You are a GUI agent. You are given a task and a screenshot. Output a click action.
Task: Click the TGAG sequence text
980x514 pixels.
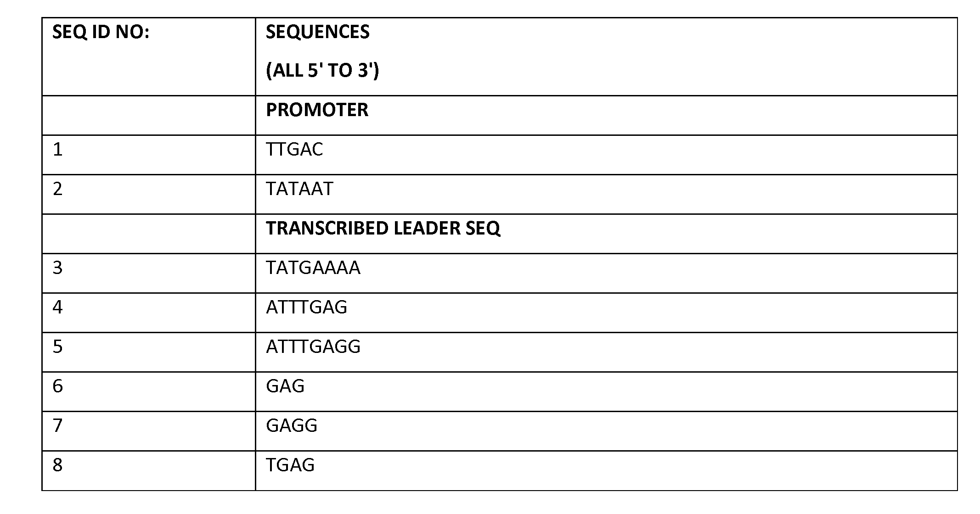(x=290, y=465)
